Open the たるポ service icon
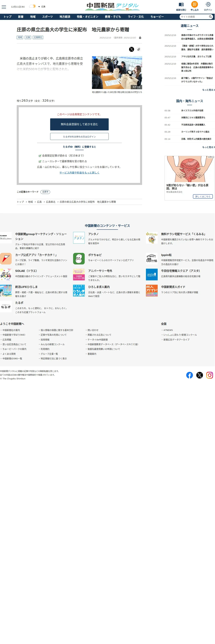 click(x=6, y=307)
